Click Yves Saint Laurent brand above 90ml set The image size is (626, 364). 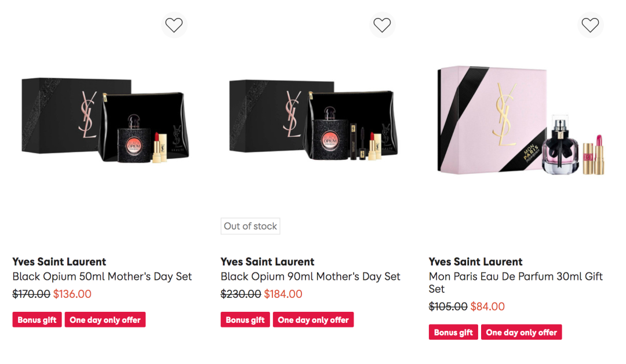point(267,262)
